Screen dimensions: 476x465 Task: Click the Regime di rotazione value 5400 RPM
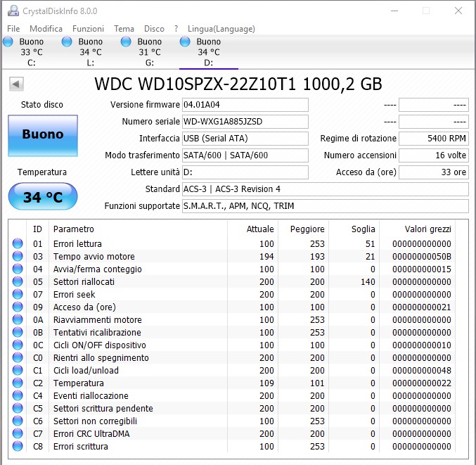(x=434, y=139)
